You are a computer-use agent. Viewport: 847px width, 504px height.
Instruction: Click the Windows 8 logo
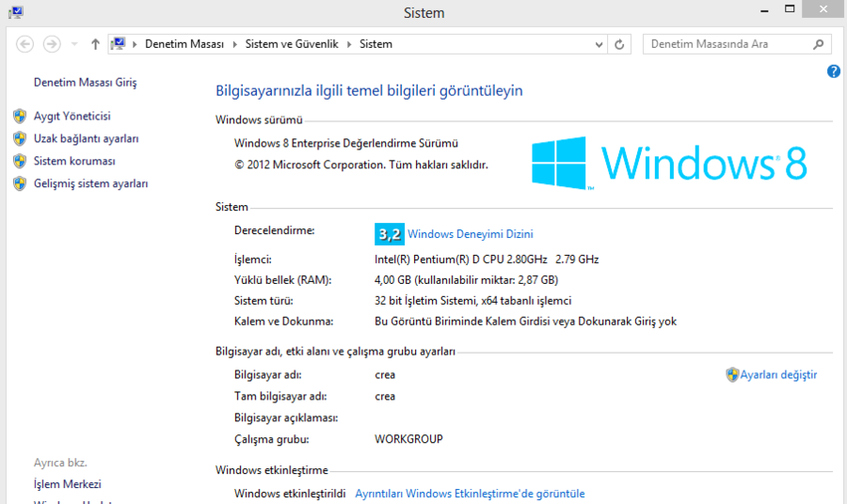(669, 163)
